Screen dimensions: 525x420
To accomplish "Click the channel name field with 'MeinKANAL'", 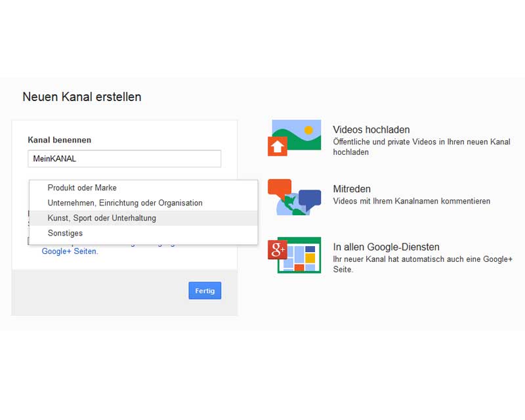I will click(x=124, y=159).
